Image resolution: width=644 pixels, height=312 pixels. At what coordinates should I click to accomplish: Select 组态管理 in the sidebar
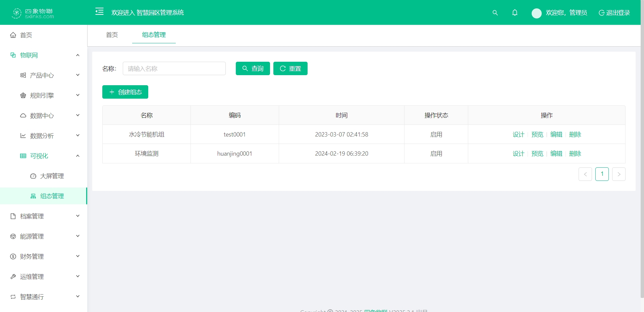tap(52, 196)
